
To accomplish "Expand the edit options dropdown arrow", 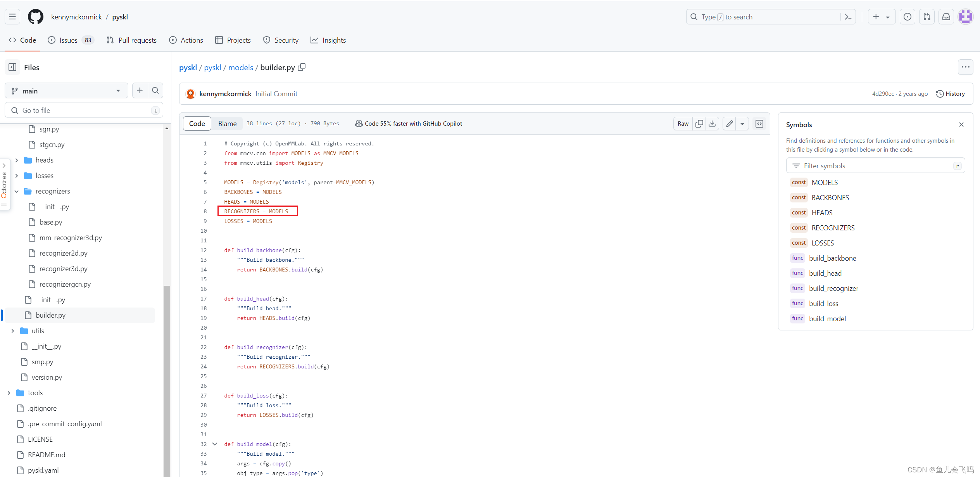I will [742, 123].
